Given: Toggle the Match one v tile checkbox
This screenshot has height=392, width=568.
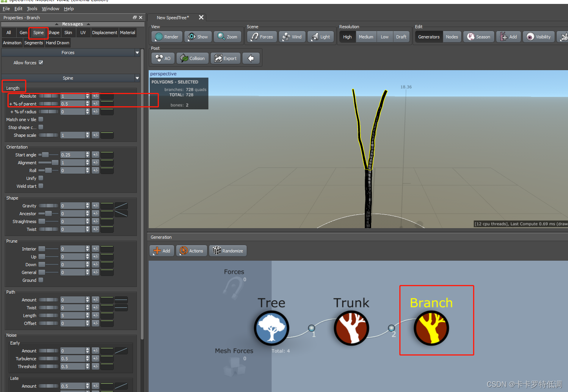Looking at the screenshot, I should click(x=41, y=119).
